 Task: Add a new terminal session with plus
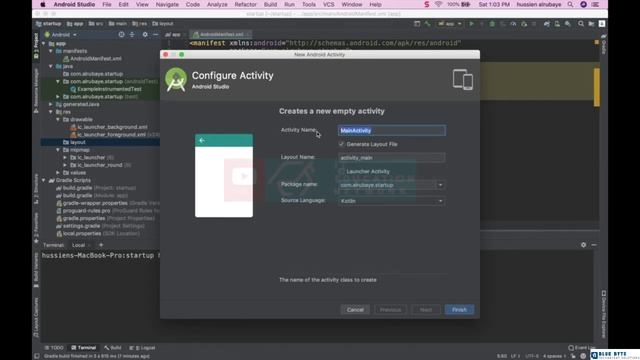pyautogui.click(x=101, y=245)
